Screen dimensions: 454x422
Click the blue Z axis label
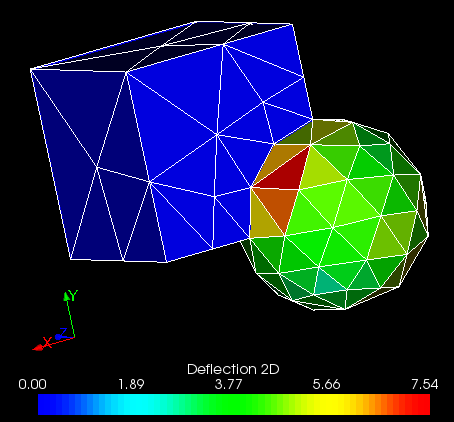(63, 332)
